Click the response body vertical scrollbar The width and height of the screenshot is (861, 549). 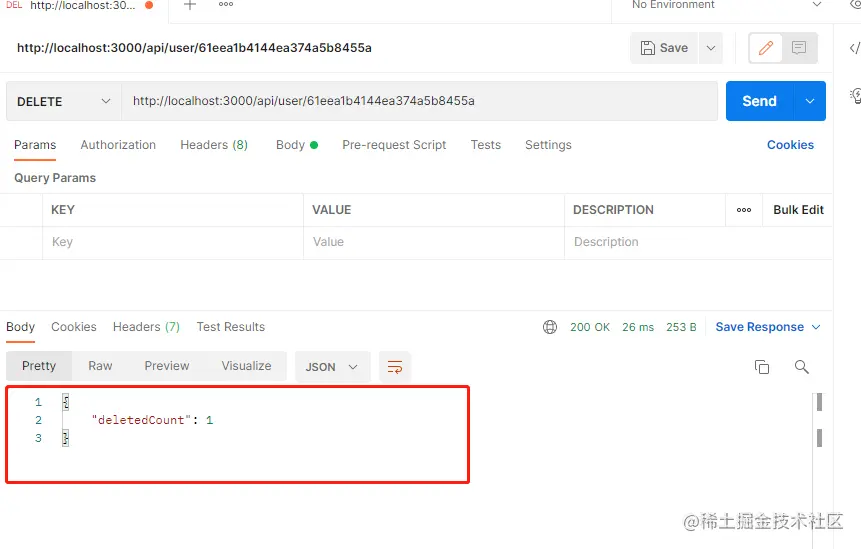[819, 420]
